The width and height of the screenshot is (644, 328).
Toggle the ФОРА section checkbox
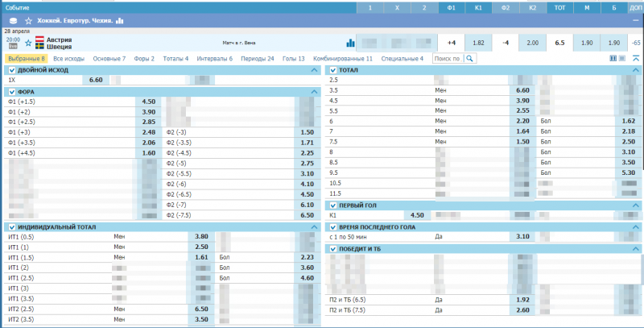pos(11,92)
